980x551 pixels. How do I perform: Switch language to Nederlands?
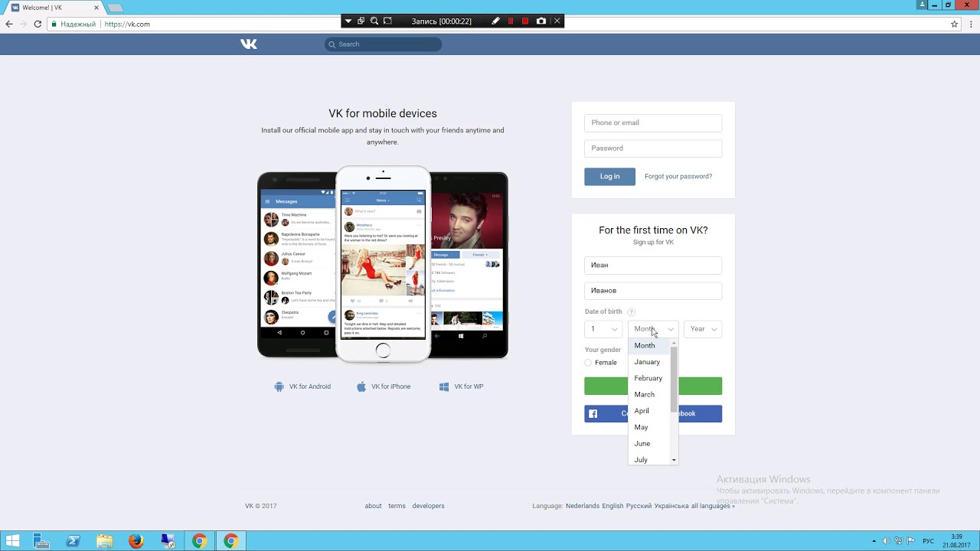click(x=583, y=506)
